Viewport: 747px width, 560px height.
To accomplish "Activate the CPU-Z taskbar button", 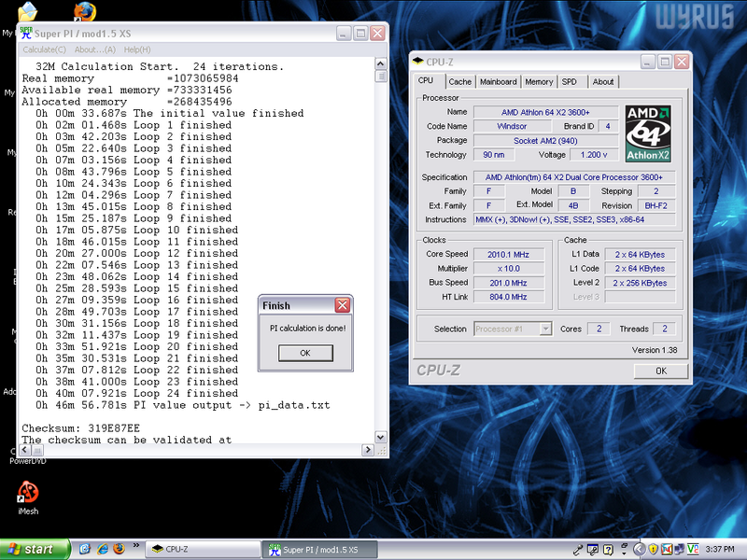I will 203,550.
